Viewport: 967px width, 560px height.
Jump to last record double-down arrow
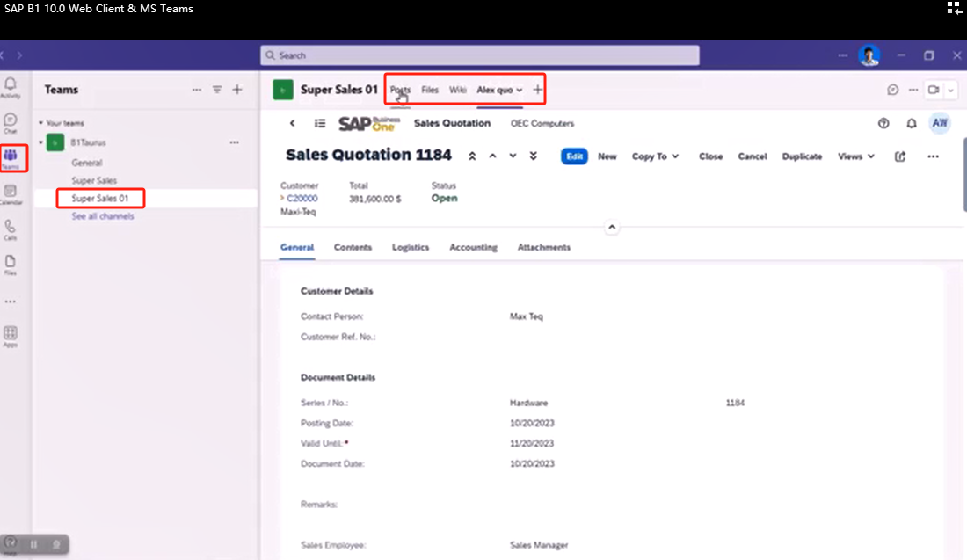(534, 156)
